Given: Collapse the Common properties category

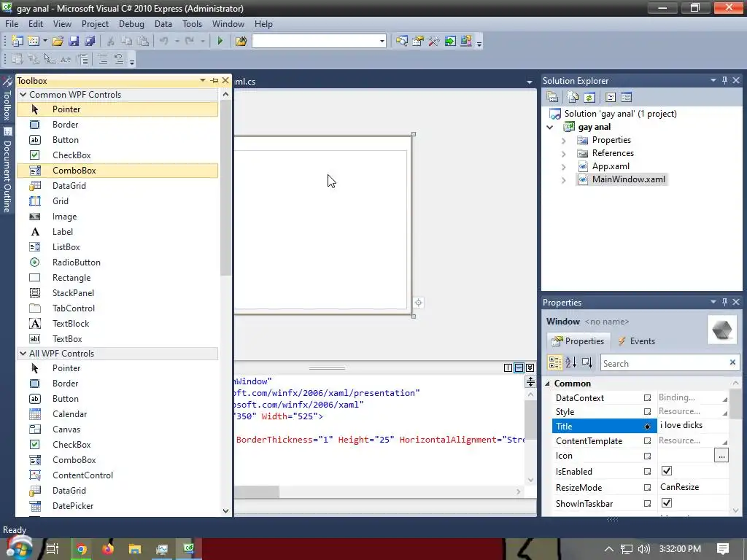Looking at the screenshot, I should click(547, 384).
